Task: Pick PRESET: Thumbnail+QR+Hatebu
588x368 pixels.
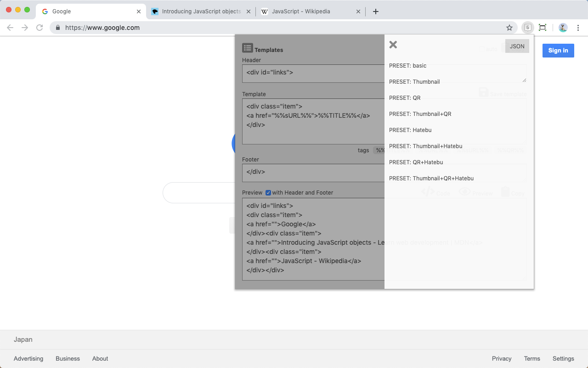Action: (x=431, y=178)
